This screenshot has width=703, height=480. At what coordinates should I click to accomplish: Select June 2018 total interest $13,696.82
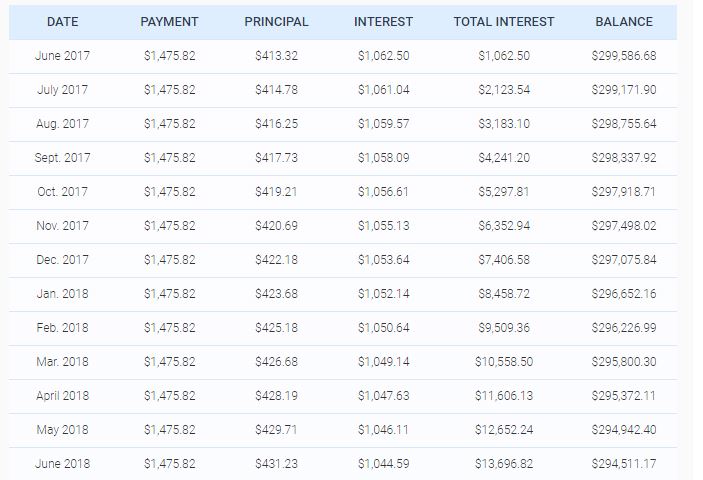pos(503,463)
